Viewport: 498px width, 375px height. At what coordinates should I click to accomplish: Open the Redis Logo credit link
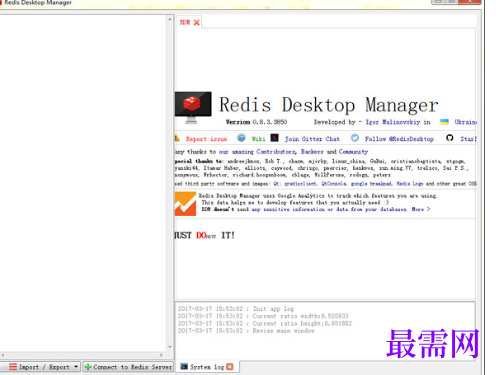pos(410,184)
